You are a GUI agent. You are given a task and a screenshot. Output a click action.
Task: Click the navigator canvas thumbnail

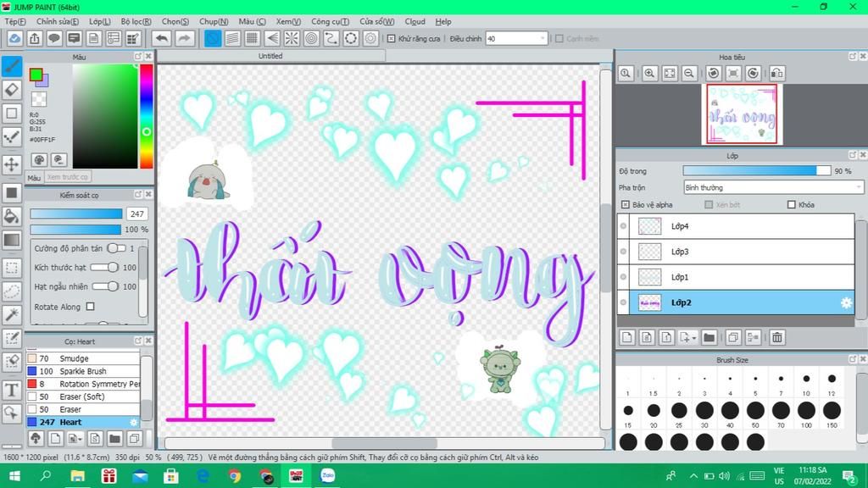click(742, 114)
